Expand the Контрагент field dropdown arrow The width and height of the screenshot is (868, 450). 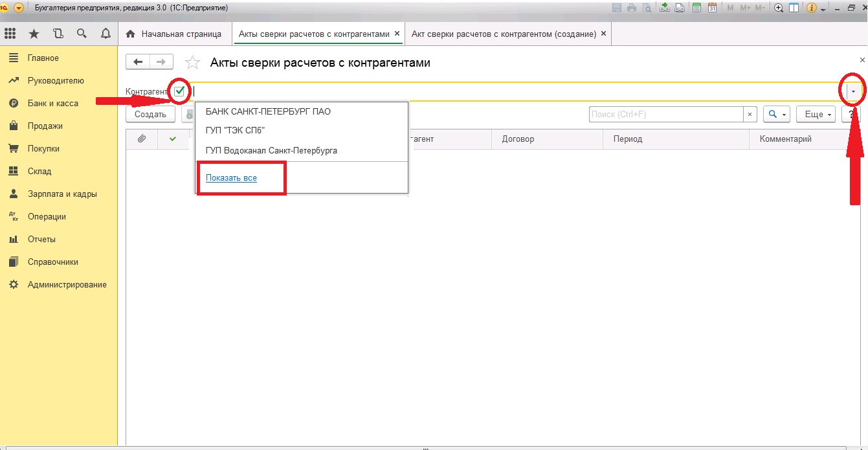[x=853, y=92]
